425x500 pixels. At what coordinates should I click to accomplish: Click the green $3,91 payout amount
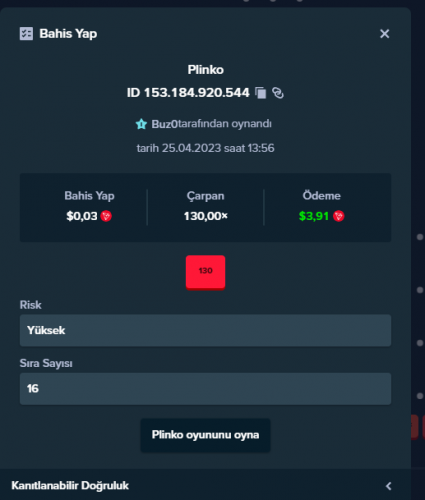click(314, 216)
